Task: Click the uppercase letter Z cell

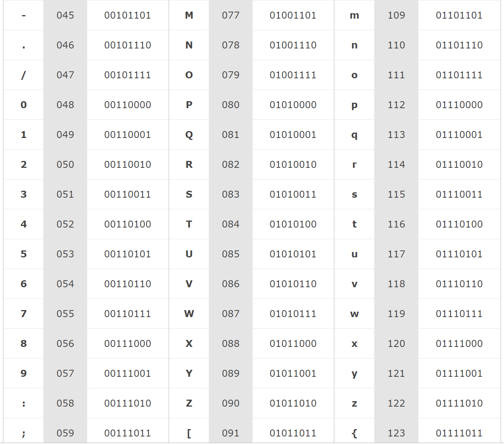Action: (189, 404)
